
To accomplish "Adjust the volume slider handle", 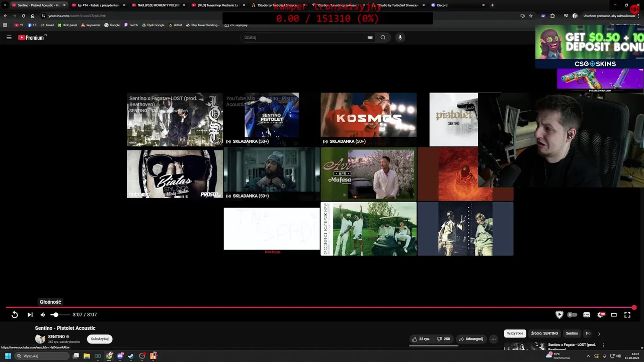I will point(55,315).
